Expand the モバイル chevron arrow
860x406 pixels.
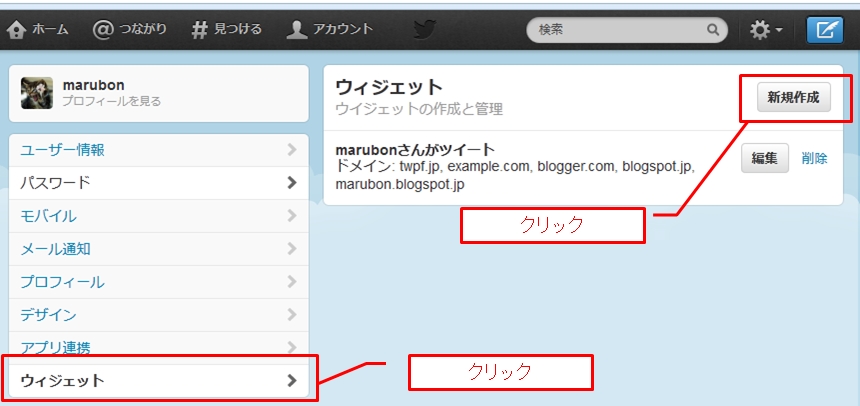[292, 216]
